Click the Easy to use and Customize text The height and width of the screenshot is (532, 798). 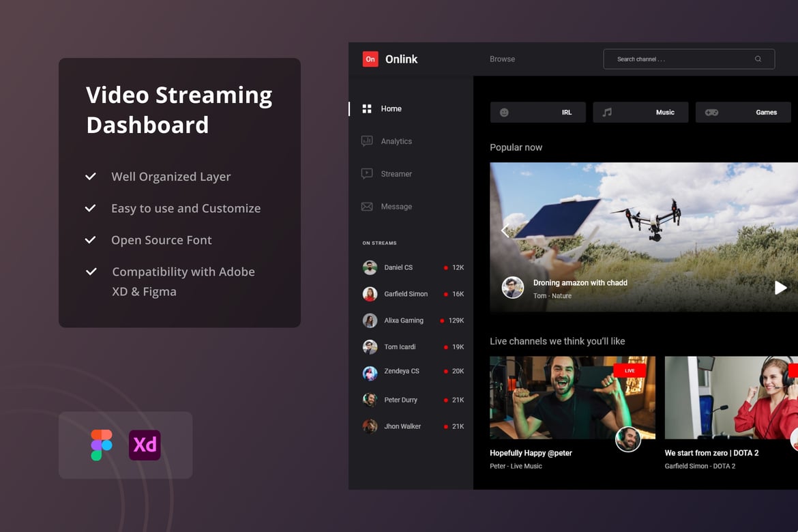(x=186, y=208)
